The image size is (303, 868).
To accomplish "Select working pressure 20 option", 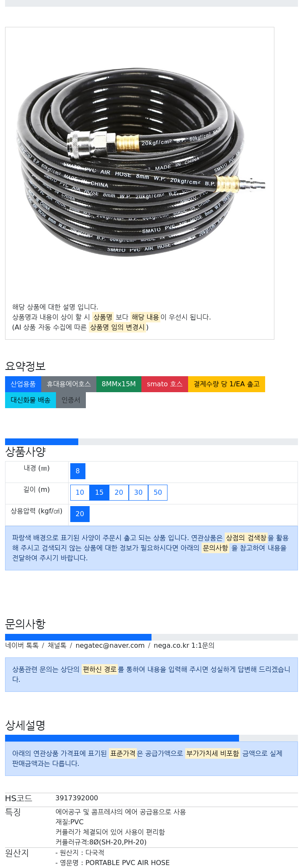I will tap(80, 514).
